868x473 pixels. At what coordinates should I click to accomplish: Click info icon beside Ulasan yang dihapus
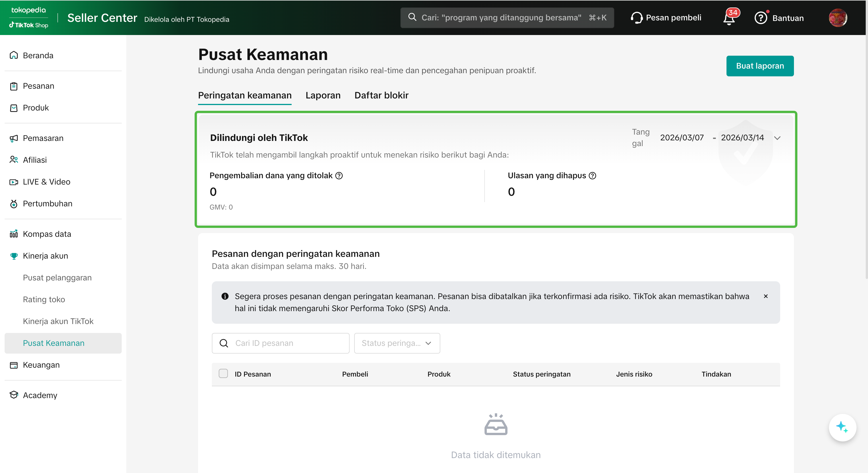click(x=592, y=176)
